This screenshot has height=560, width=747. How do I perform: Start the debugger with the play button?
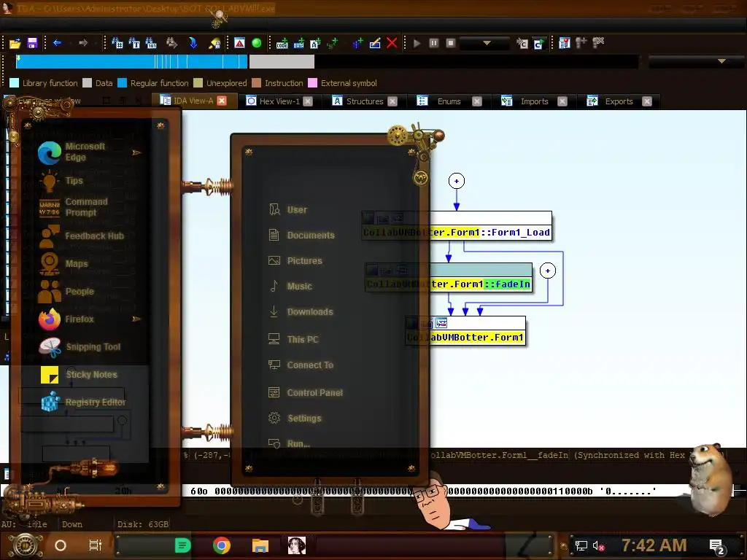pos(417,43)
